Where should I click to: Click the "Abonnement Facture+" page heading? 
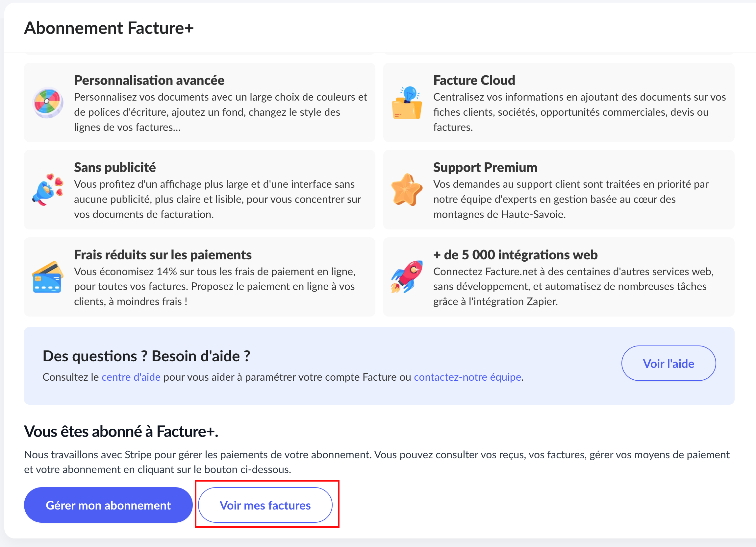point(109,28)
